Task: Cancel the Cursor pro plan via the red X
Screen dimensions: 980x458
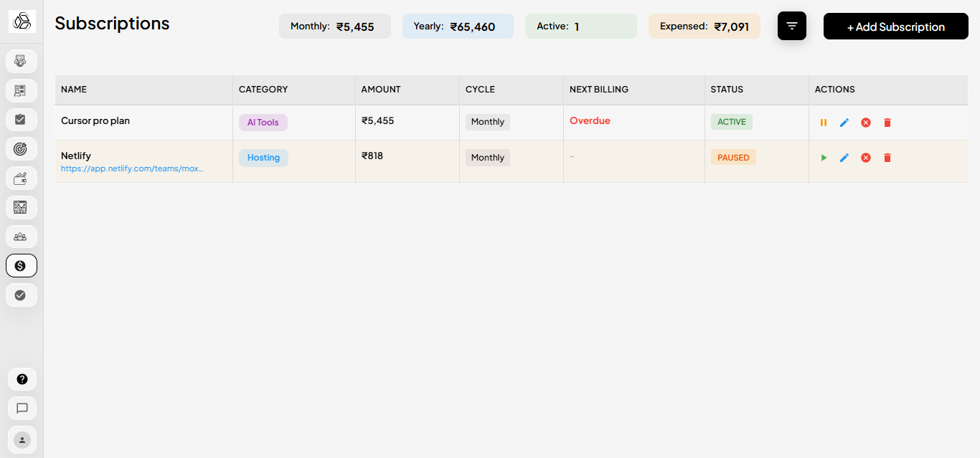Action: (x=866, y=122)
